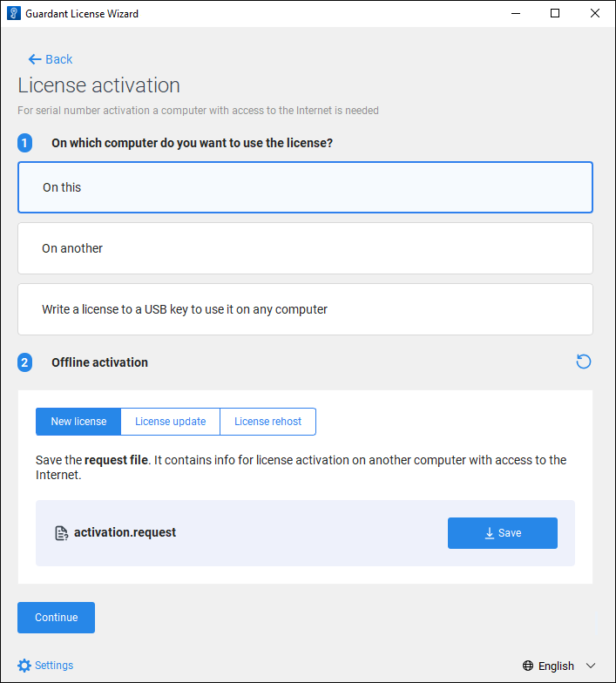This screenshot has width=616, height=683.
Task: Maximize the License Wizard window
Action: [555, 14]
